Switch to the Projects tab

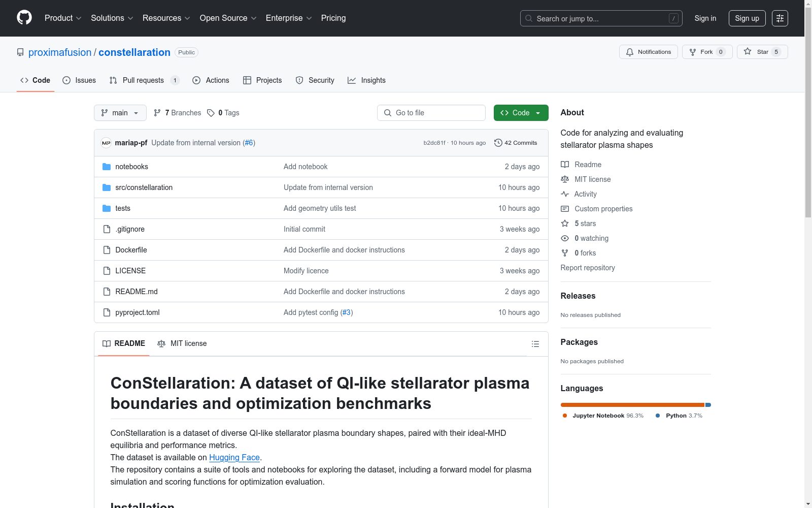tap(262, 80)
